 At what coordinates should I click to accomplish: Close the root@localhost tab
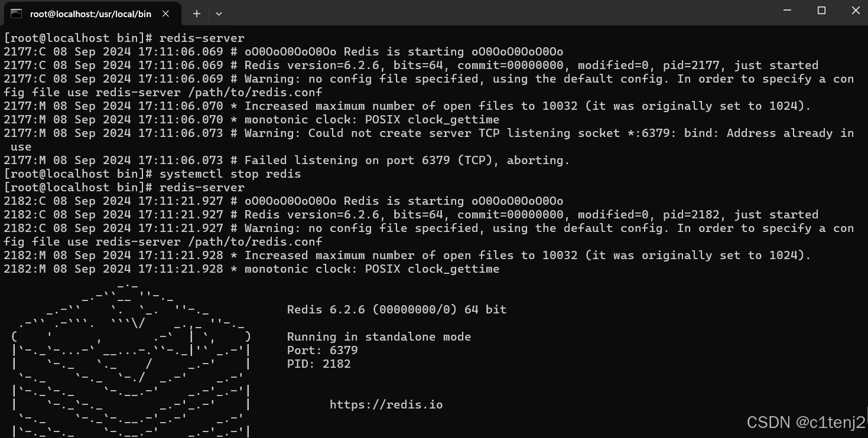(x=165, y=13)
